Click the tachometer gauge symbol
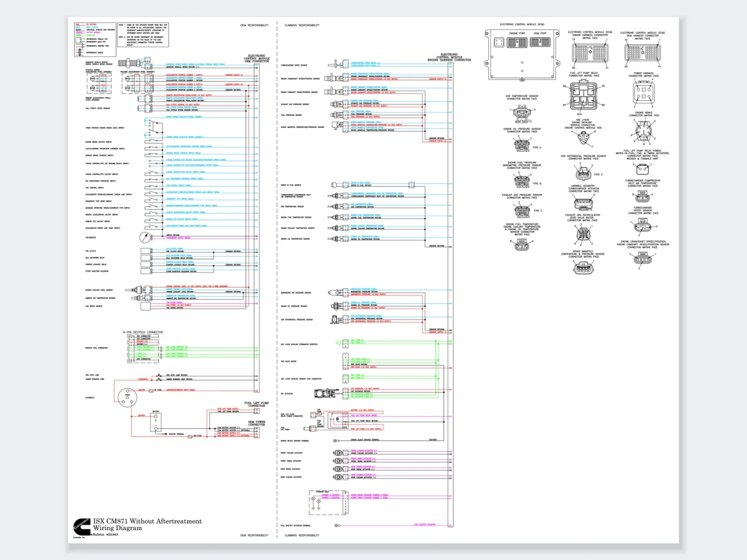747x560 pixels. [145, 237]
